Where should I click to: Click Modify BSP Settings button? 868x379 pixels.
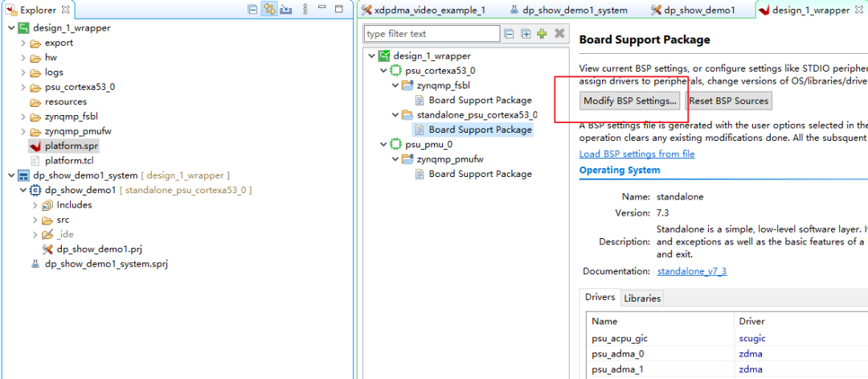tap(630, 101)
